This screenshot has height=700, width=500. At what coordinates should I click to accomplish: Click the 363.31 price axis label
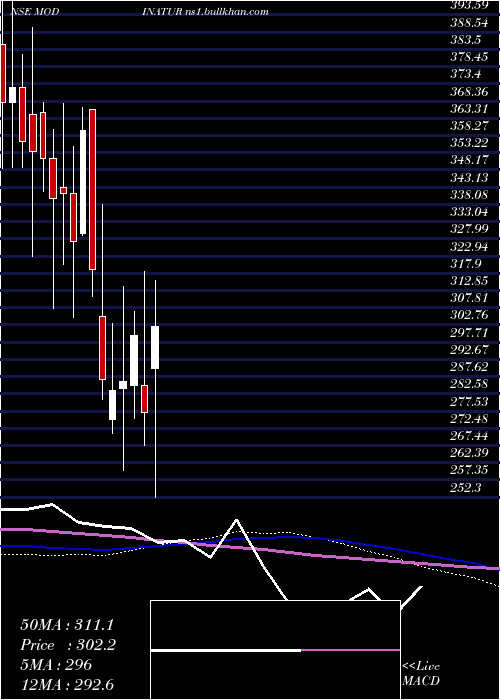(470, 108)
